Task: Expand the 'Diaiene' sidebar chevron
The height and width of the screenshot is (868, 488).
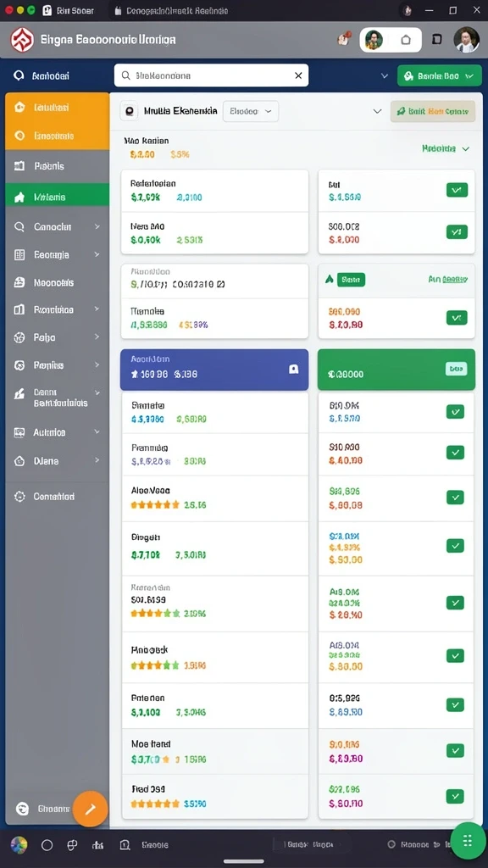Action: pyautogui.click(x=97, y=460)
